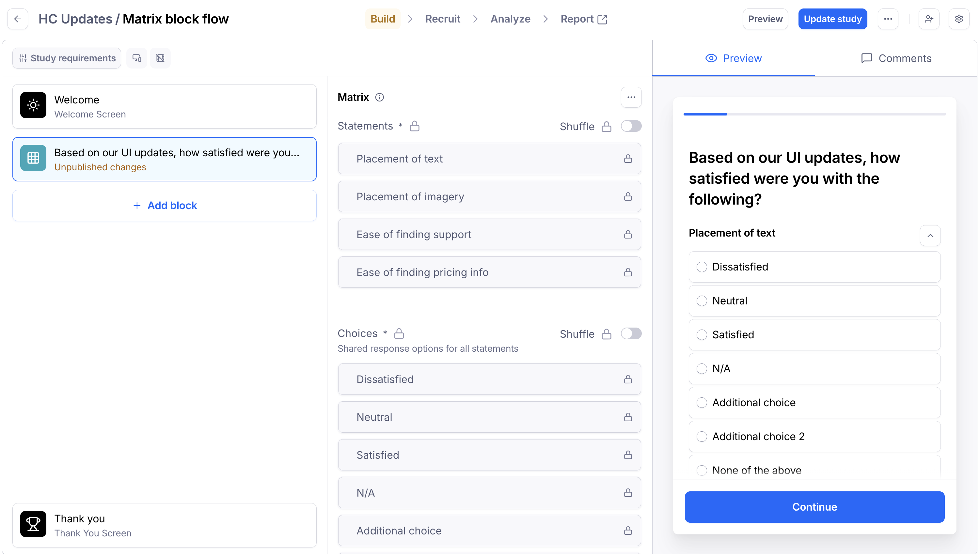Select Additional choice radio in preview
Image resolution: width=980 pixels, height=554 pixels.
pyautogui.click(x=702, y=403)
